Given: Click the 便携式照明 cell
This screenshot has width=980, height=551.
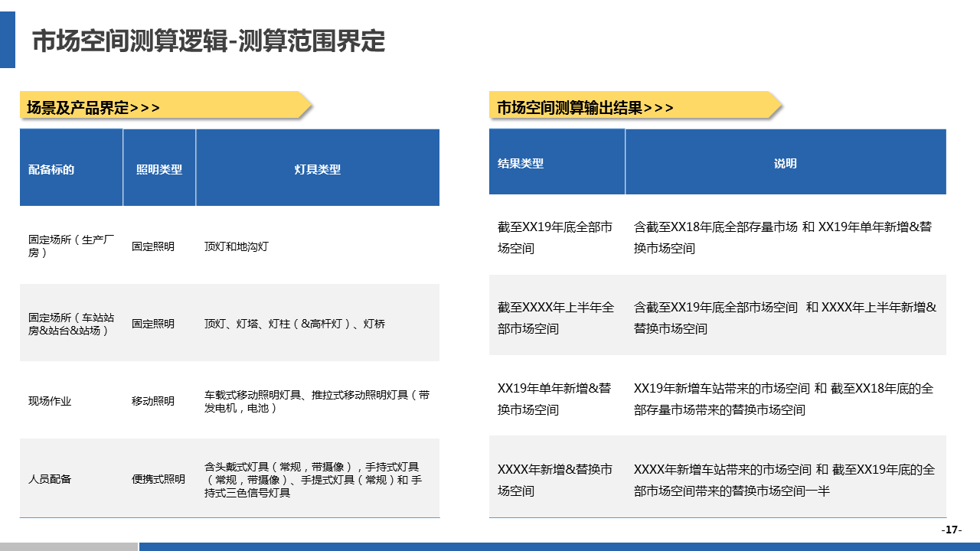Looking at the screenshot, I should (x=158, y=479).
